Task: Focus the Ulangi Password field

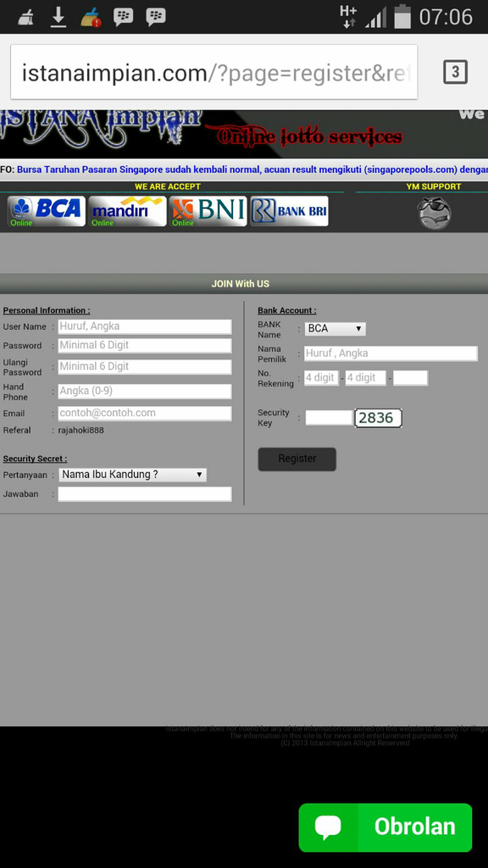Action: (145, 366)
